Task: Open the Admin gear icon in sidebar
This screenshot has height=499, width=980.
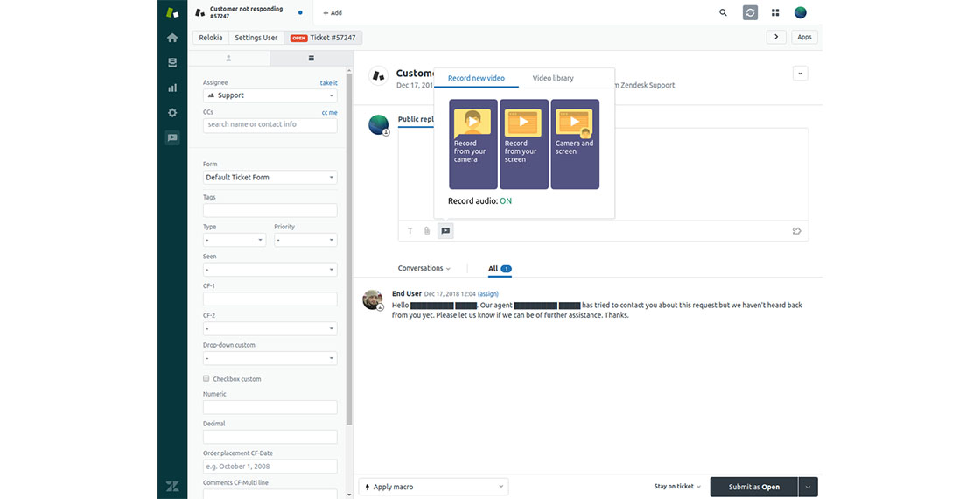Action: (172, 113)
